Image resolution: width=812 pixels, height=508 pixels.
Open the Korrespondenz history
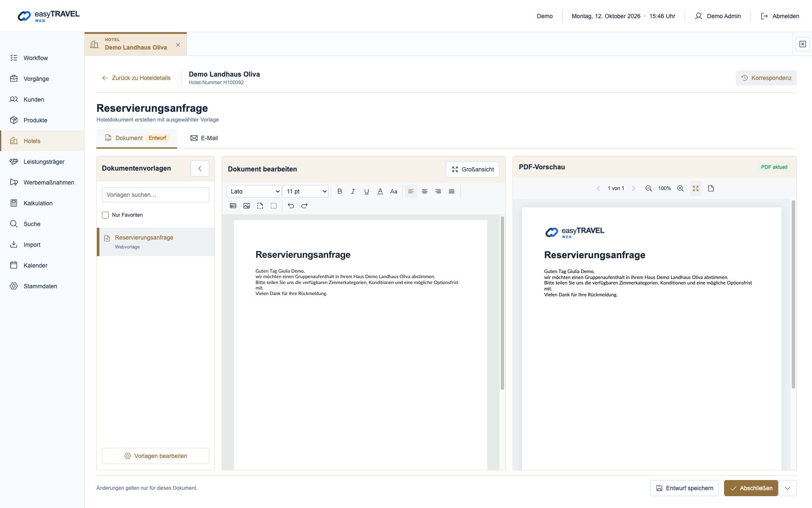coord(766,78)
